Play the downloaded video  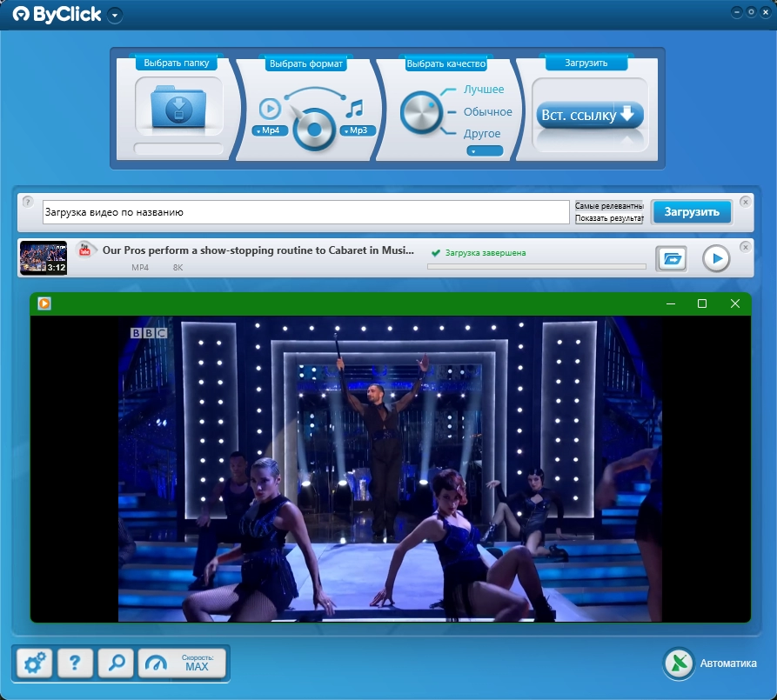(715, 258)
